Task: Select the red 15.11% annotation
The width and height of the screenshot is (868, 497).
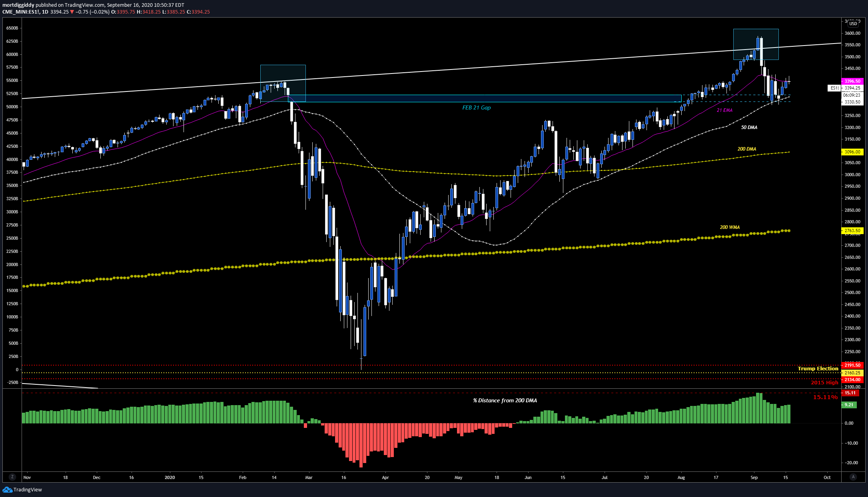Action: [x=825, y=397]
